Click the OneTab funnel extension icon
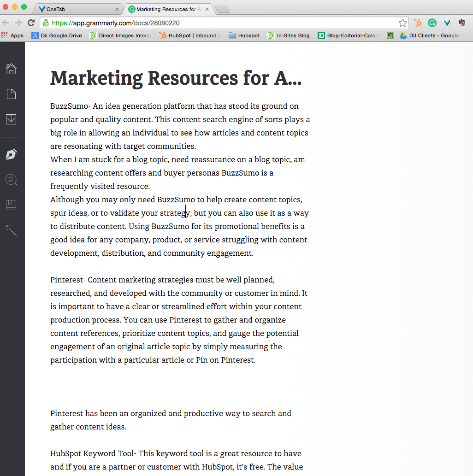Image resolution: width=473 pixels, height=476 pixels. coord(447,23)
